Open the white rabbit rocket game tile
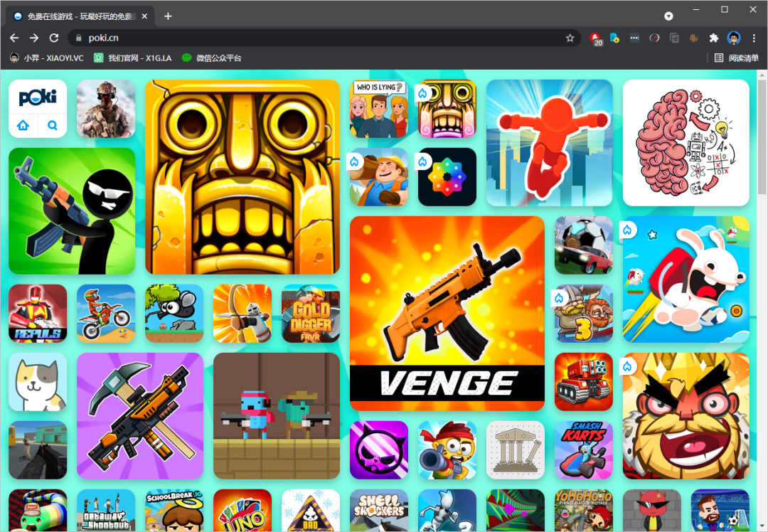 click(686, 280)
